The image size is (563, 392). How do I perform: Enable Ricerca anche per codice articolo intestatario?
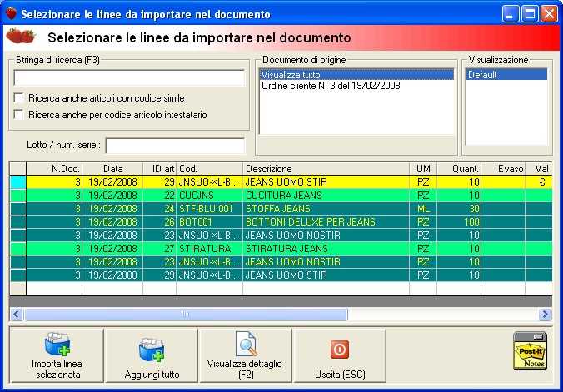point(18,115)
